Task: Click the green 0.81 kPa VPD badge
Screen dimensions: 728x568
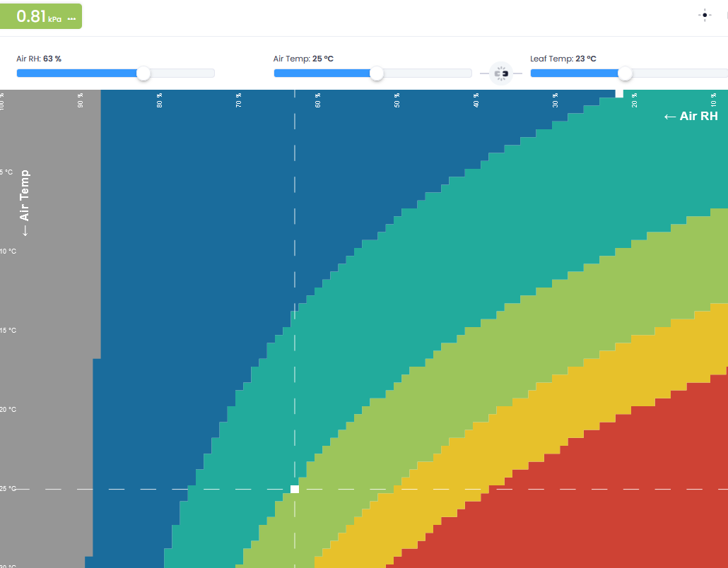Action: 35,16
